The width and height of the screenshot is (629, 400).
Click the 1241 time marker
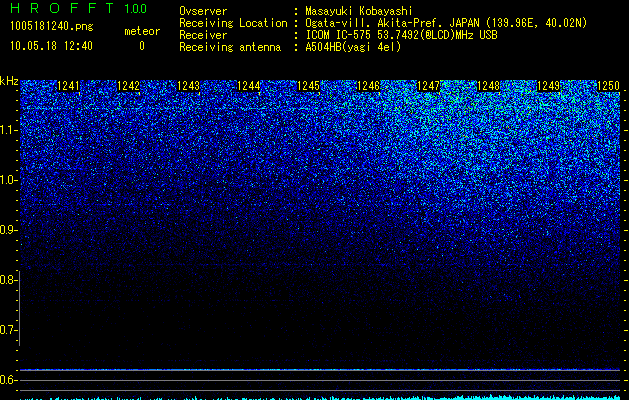[x=69, y=86]
